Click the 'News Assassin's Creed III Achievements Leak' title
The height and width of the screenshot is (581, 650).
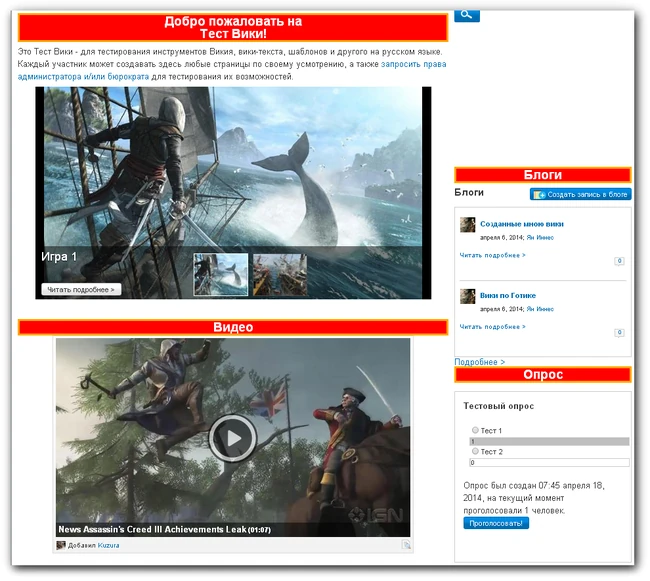click(x=152, y=530)
